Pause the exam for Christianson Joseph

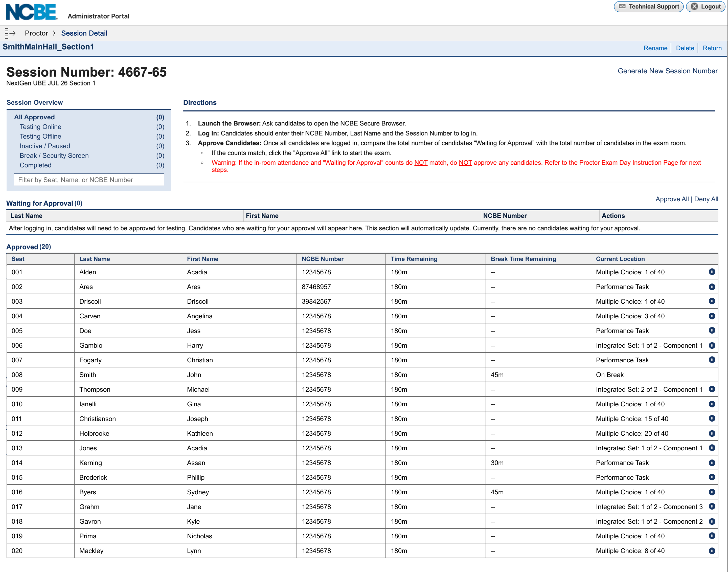coord(712,418)
